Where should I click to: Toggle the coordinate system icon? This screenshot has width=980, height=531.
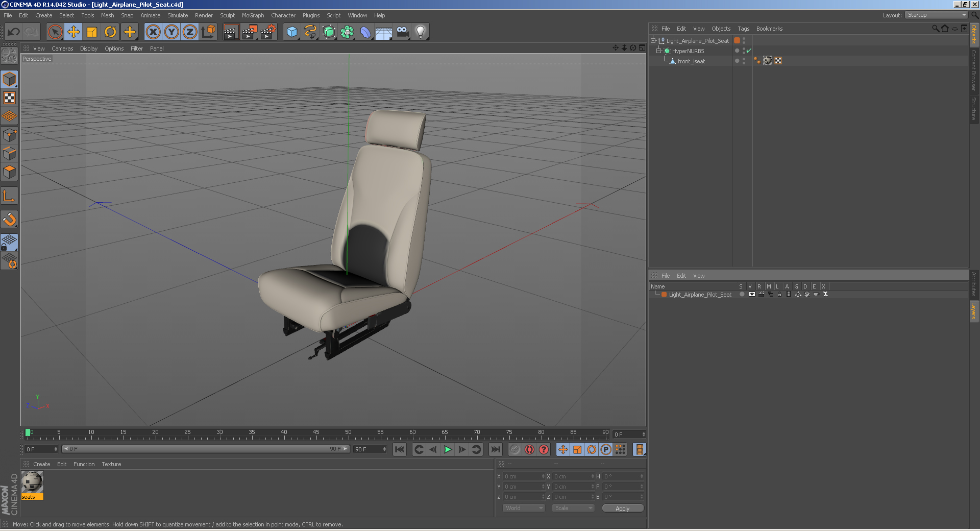tap(208, 32)
